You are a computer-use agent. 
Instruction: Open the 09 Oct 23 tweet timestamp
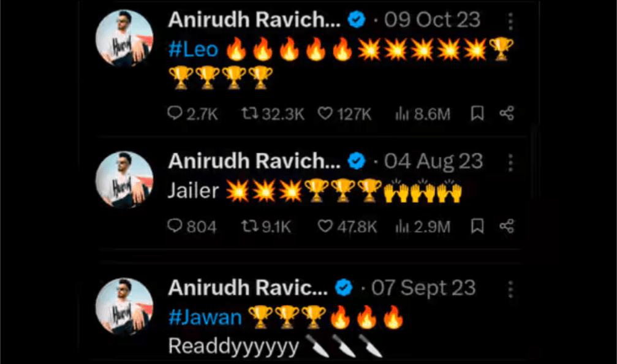point(432,20)
